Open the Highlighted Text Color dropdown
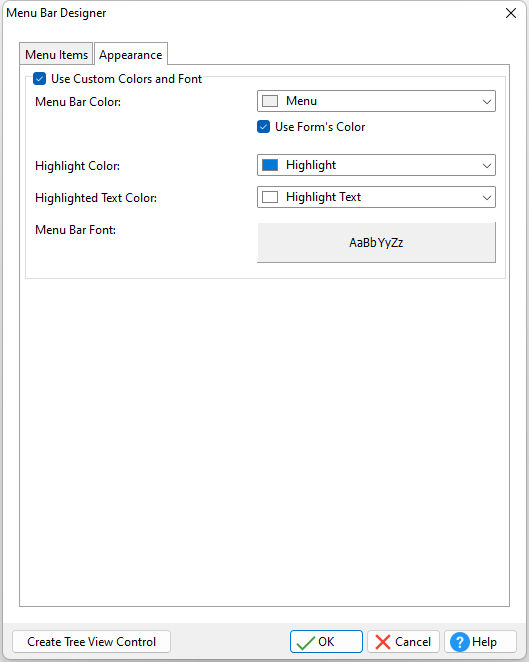 [376, 197]
